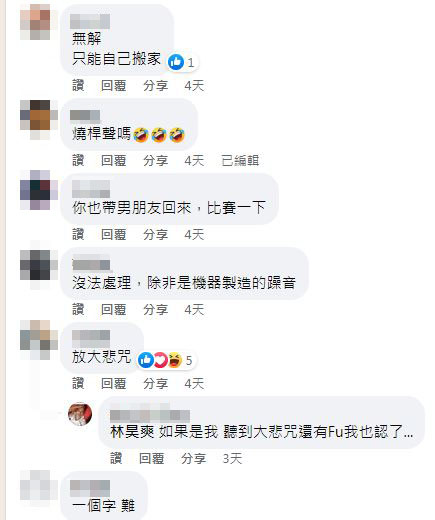The height and width of the screenshot is (520, 435).
Task: Click 分享 under the 林昊爽 reply
Action: tap(194, 458)
